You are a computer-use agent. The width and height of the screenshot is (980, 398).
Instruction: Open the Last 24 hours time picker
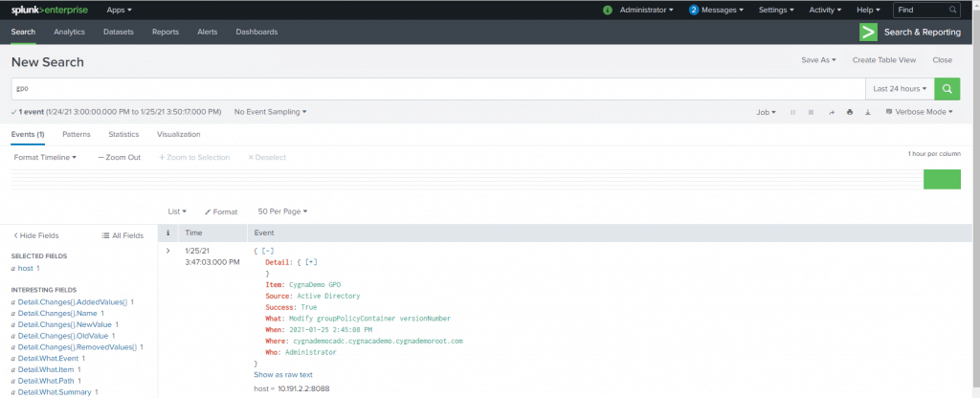click(x=900, y=89)
